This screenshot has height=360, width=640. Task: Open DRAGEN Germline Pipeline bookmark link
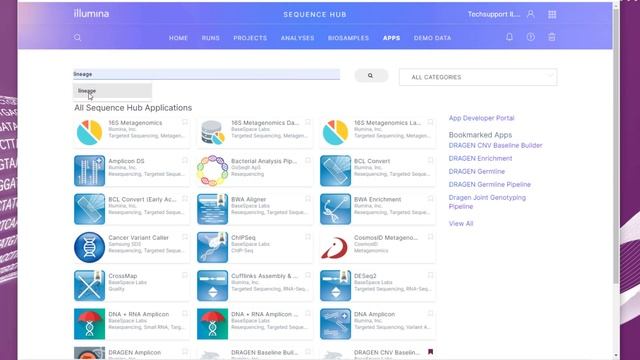tap(490, 184)
